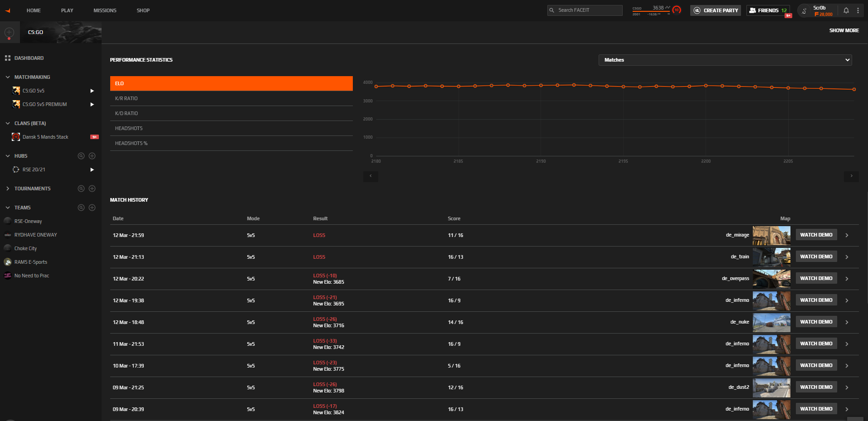This screenshot has width=868, height=421.
Task: Expand the de_mirage match row arrow
Action: 847,235
